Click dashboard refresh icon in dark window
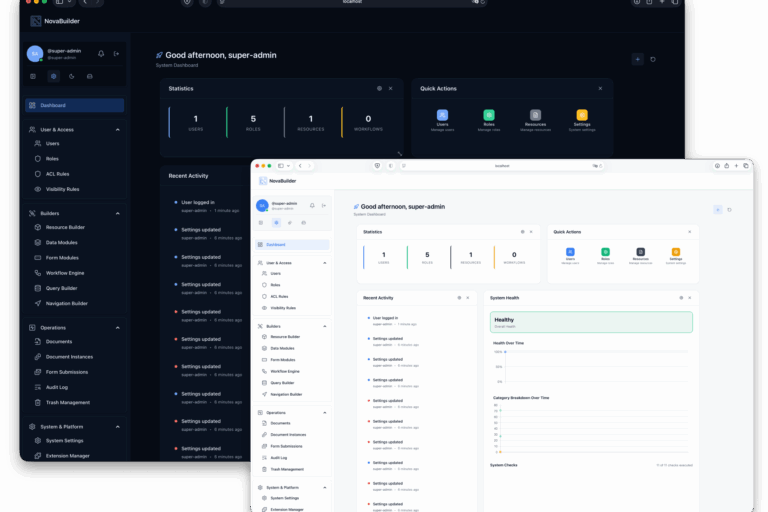The height and width of the screenshot is (512, 768). point(653,59)
